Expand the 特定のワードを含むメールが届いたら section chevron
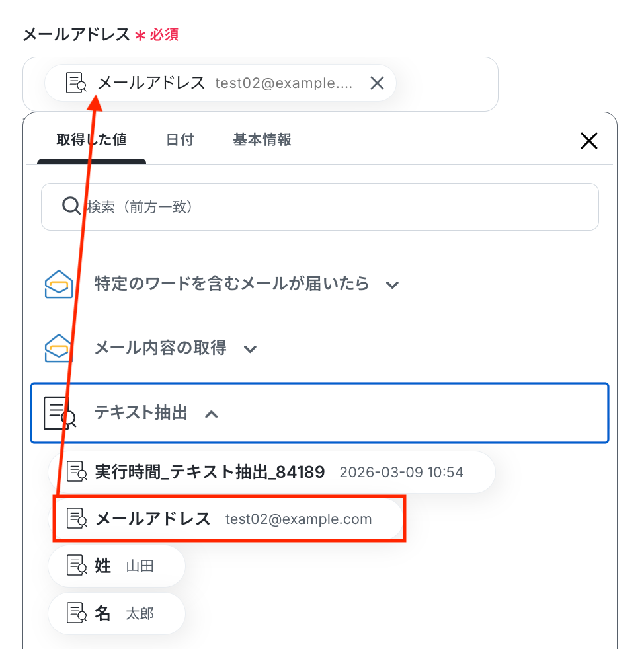Screen dimensions: 644x649 tap(392, 286)
